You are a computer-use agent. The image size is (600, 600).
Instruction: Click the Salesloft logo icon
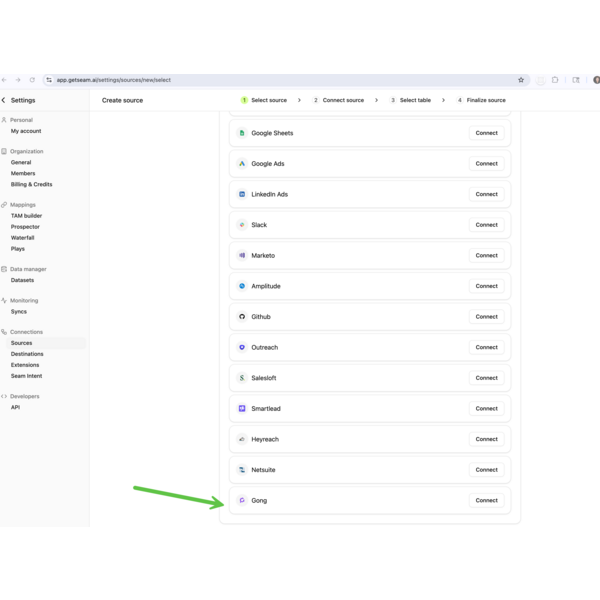(x=242, y=378)
